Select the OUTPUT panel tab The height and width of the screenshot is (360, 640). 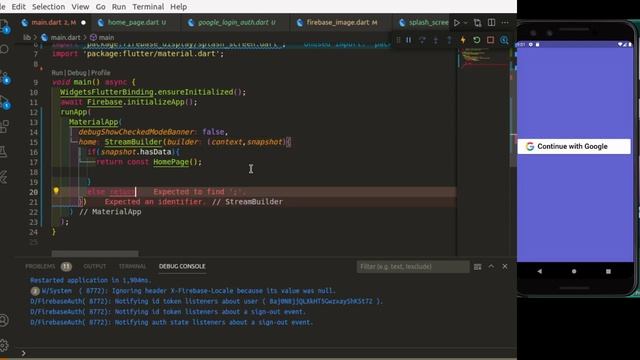(x=95, y=267)
